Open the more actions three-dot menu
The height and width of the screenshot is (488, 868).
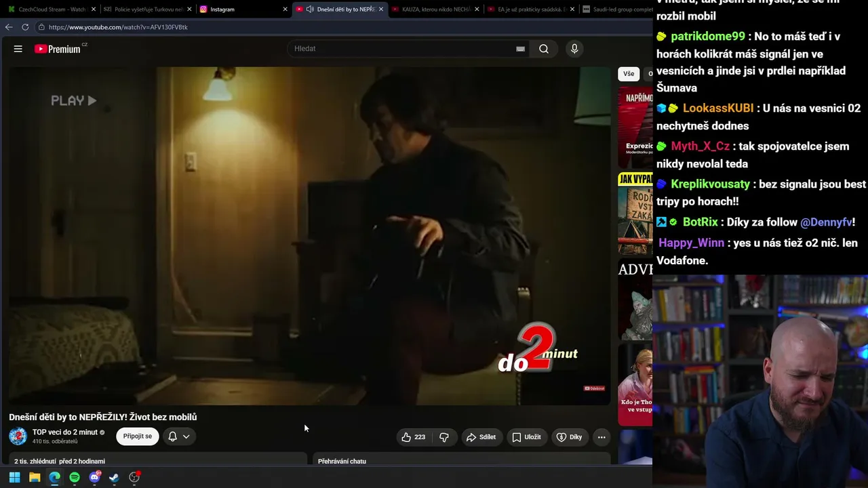(601, 437)
